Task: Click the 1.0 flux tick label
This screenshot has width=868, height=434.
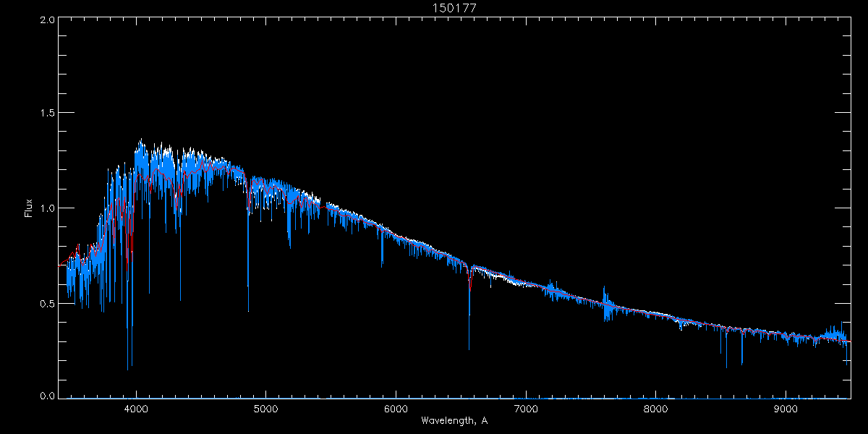Action: (47, 208)
